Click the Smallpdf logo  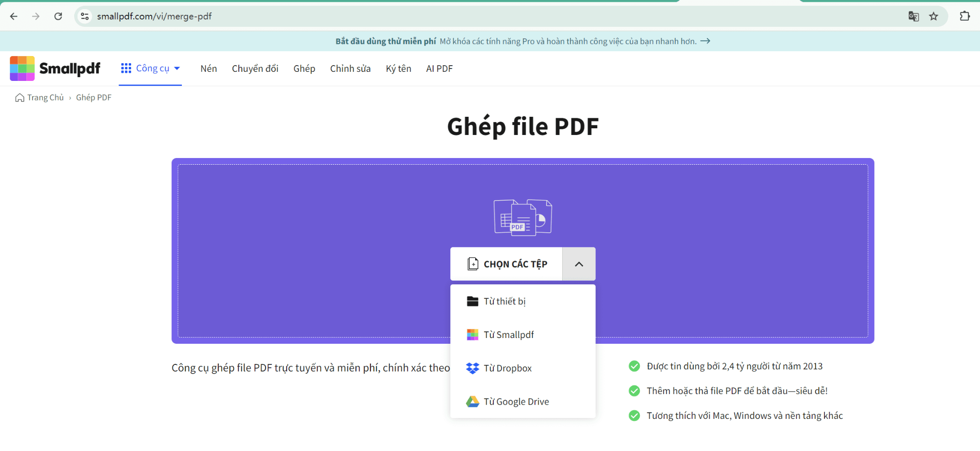click(x=55, y=68)
